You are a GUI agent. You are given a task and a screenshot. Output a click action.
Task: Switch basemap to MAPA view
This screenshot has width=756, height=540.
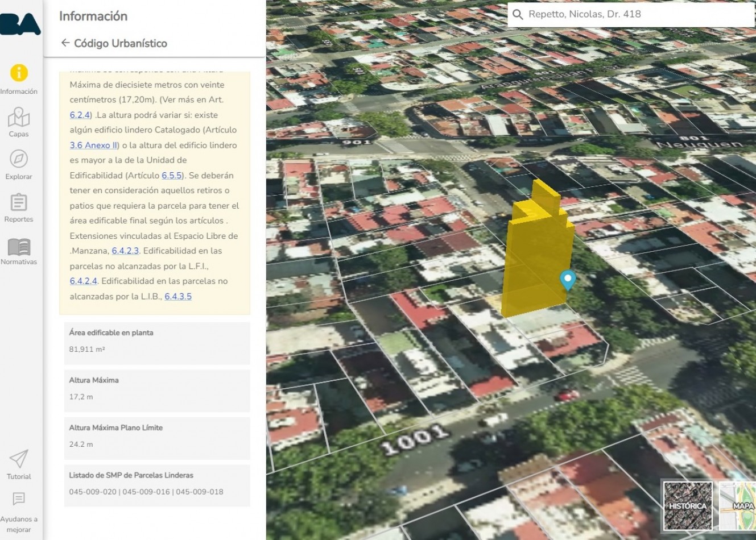[740, 505]
